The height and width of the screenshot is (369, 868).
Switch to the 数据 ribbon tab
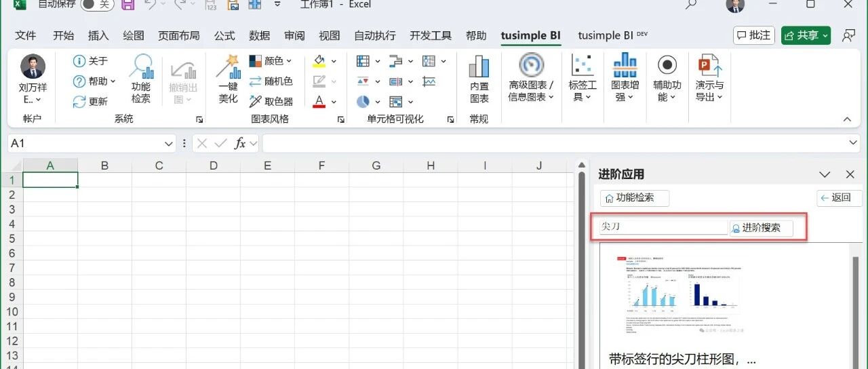tap(260, 36)
